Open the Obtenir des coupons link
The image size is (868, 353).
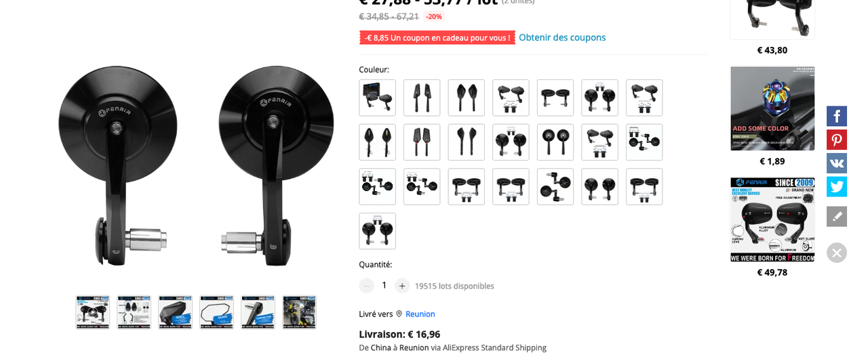click(x=562, y=37)
